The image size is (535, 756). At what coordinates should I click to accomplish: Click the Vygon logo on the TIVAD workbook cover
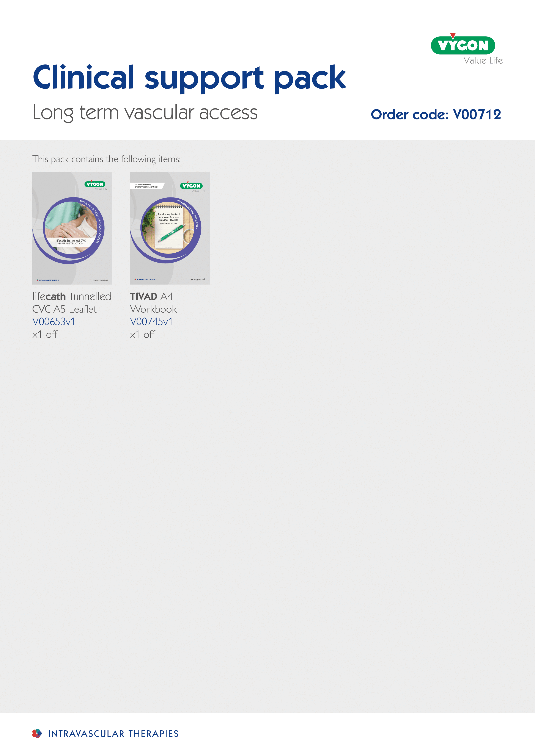tap(191, 186)
